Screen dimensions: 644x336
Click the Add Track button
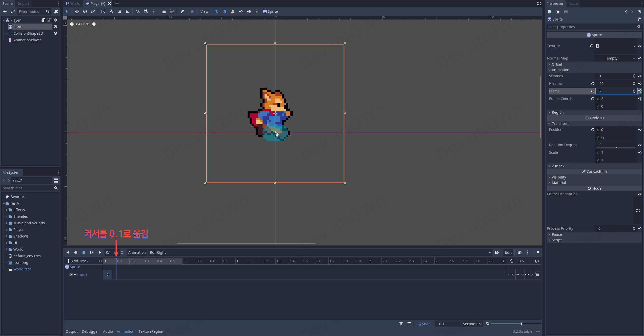tap(78, 261)
